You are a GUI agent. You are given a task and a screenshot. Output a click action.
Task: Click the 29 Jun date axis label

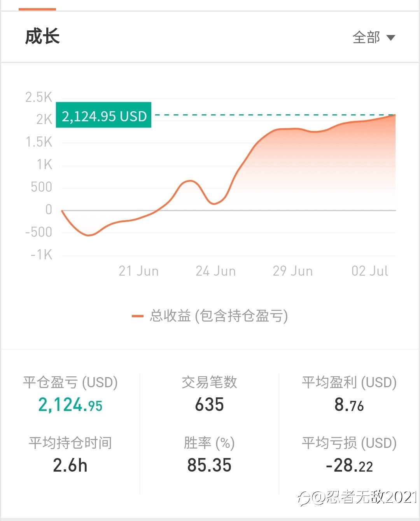[292, 271]
